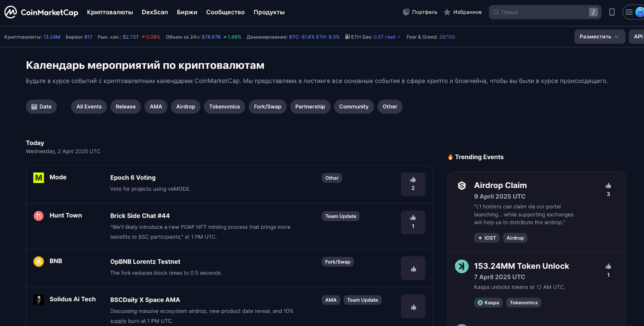This screenshot has width=644, height=326.
Task: Like the Brick Side Chat #44 event
Action: (x=413, y=222)
